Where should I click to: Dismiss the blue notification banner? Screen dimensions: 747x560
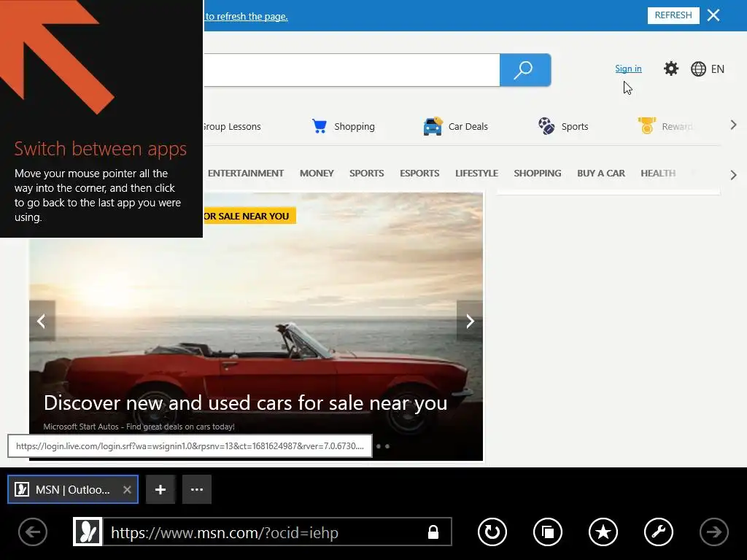(713, 15)
